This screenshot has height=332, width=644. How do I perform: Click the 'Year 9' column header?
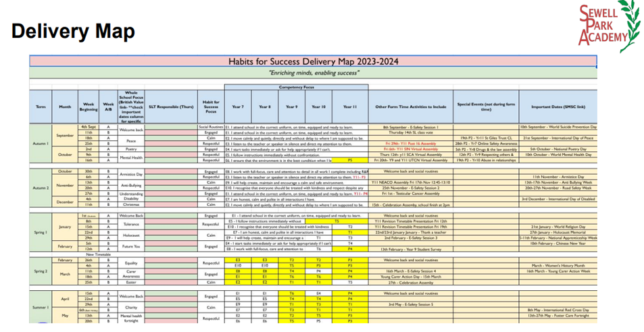click(x=292, y=107)
